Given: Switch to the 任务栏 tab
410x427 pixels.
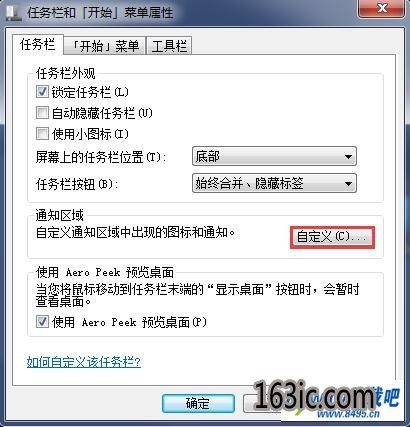Looking at the screenshot, I should point(38,44).
